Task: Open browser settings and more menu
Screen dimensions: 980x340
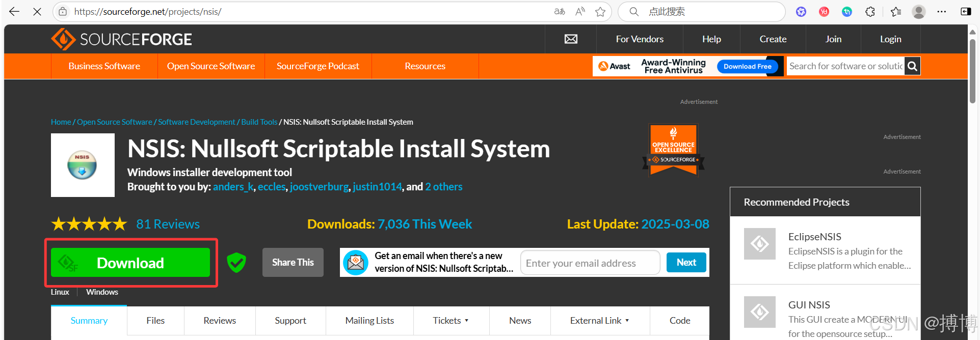Action: click(x=942, y=11)
